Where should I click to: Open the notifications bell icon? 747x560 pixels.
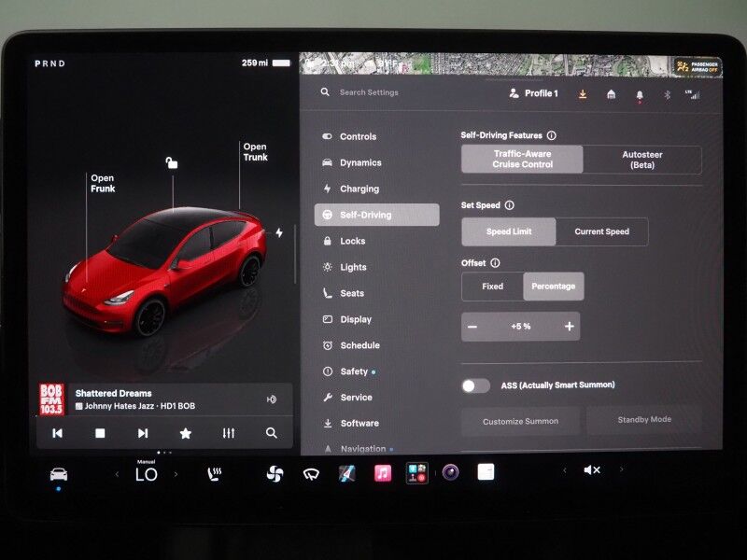(x=640, y=95)
